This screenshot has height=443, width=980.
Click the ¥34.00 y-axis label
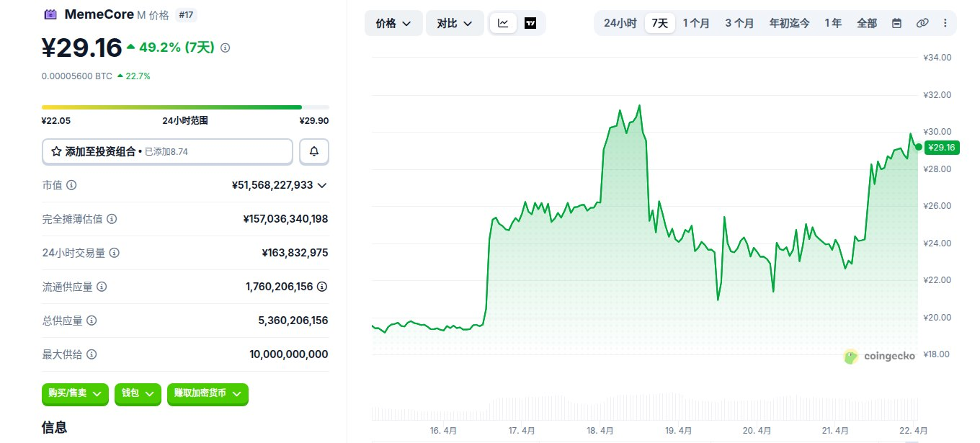point(937,58)
